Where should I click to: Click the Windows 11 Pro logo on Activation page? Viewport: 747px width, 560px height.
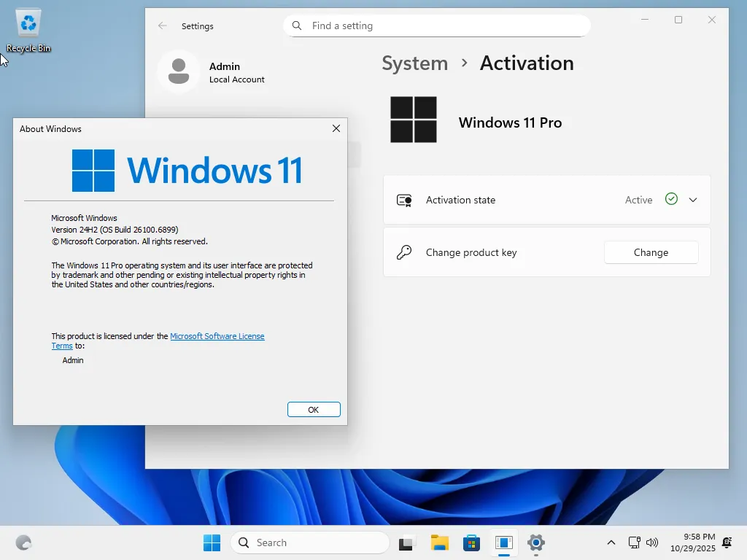click(414, 120)
